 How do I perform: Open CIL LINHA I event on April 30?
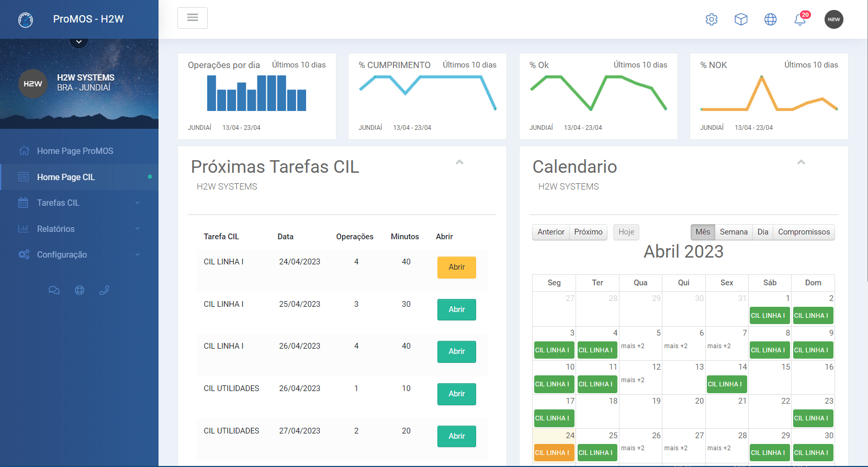813,452
